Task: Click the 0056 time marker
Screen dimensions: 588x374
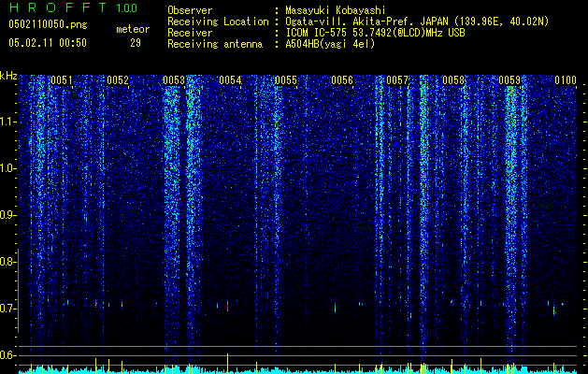Action: [342, 80]
